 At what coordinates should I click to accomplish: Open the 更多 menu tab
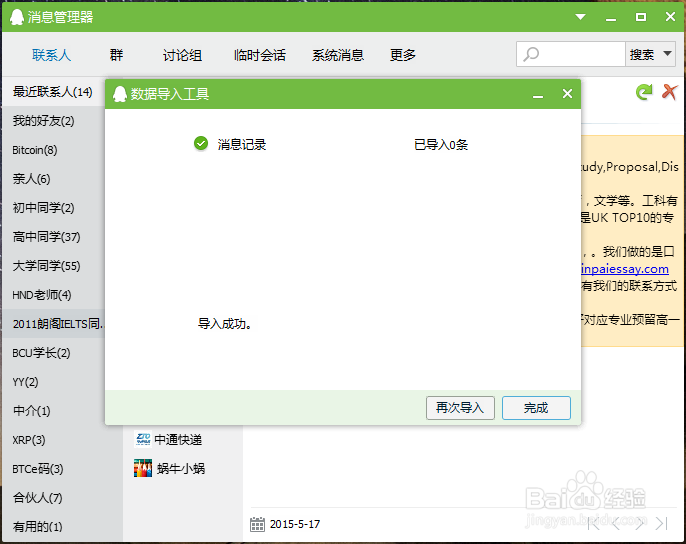tap(402, 55)
